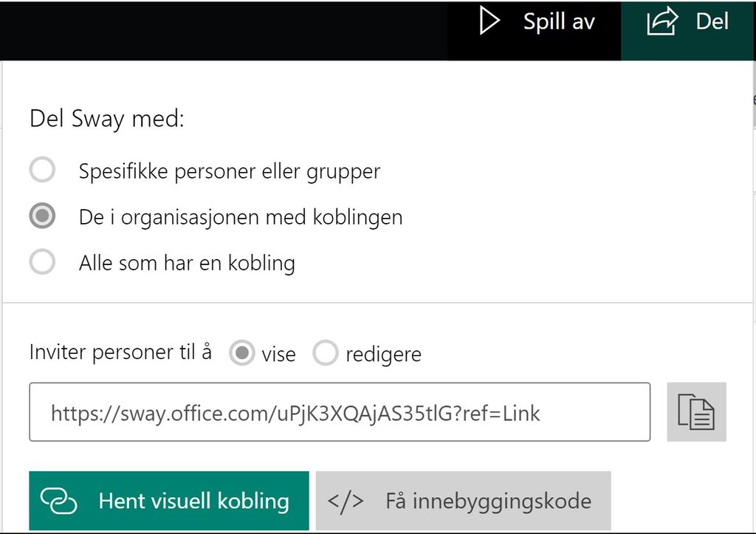Click the copy-to-clipboard icon
Screen dimensions: 756x534
coord(697,412)
